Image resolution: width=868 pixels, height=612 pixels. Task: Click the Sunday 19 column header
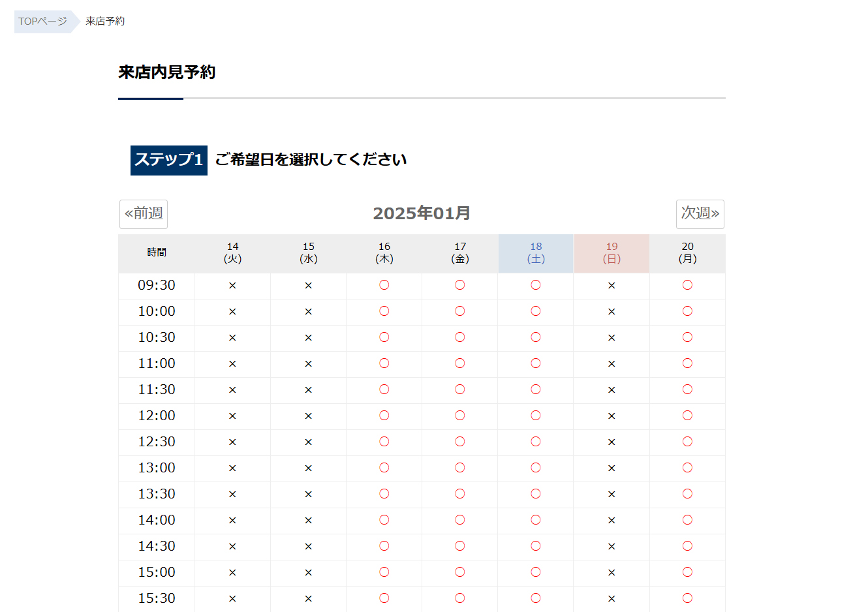click(x=612, y=253)
